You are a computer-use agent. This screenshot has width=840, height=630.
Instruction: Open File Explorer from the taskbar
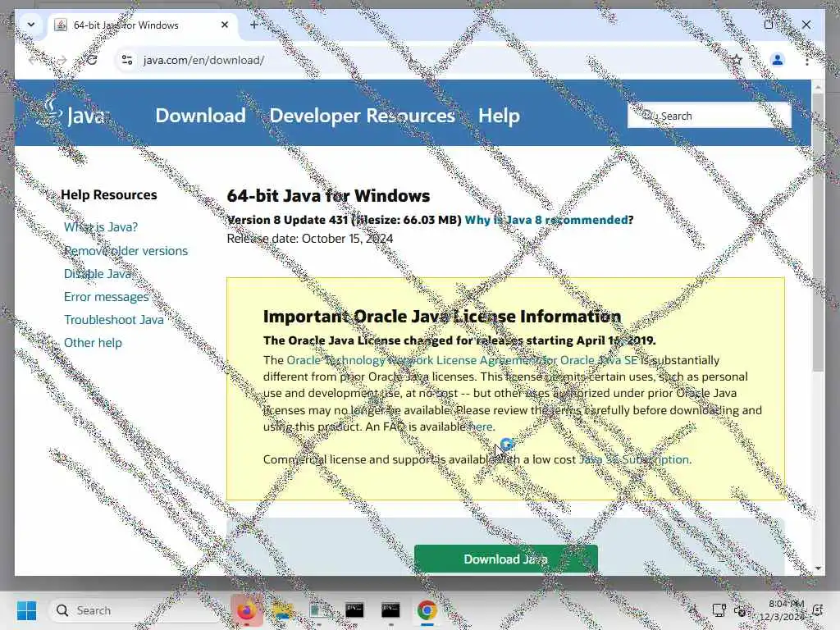(x=282, y=610)
